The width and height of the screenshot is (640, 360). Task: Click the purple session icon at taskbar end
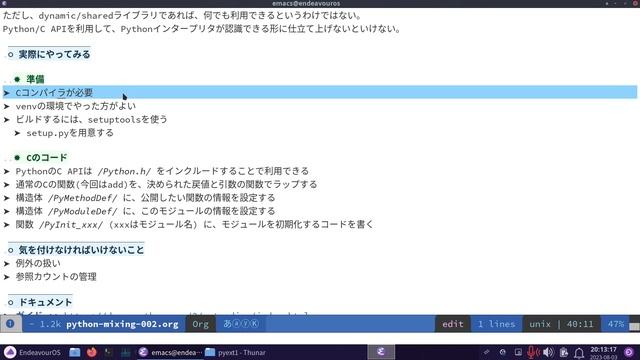(629, 352)
